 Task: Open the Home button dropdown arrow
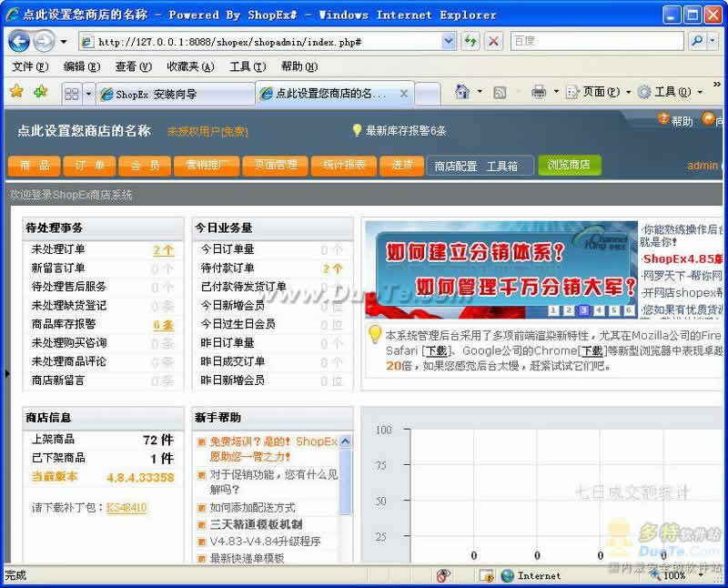pyautogui.click(x=480, y=92)
